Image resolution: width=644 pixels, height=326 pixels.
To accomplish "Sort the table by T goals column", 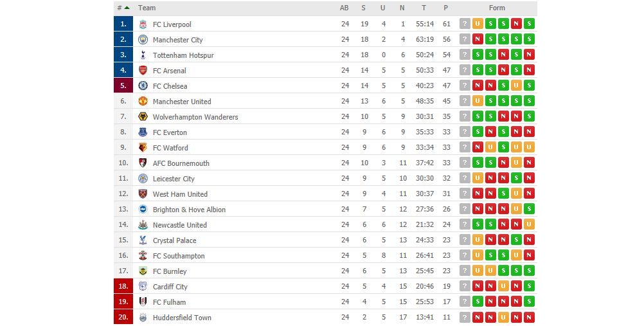I will [x=424, y=8].
